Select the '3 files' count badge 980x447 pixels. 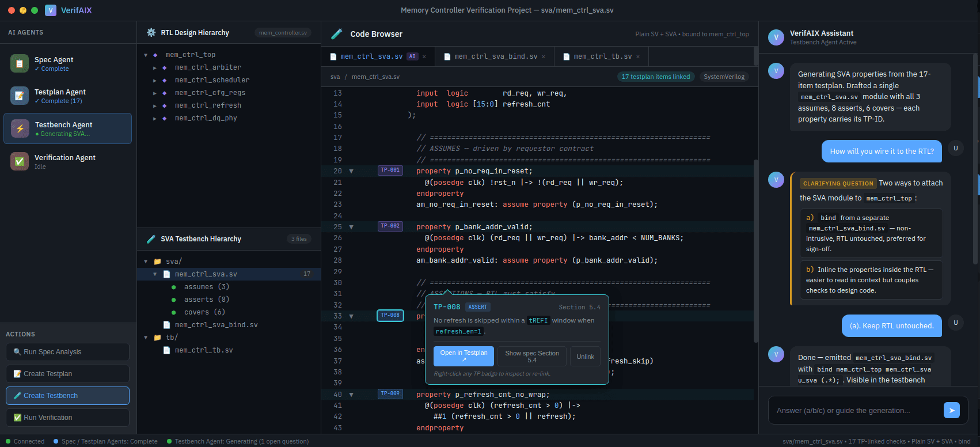299,239
